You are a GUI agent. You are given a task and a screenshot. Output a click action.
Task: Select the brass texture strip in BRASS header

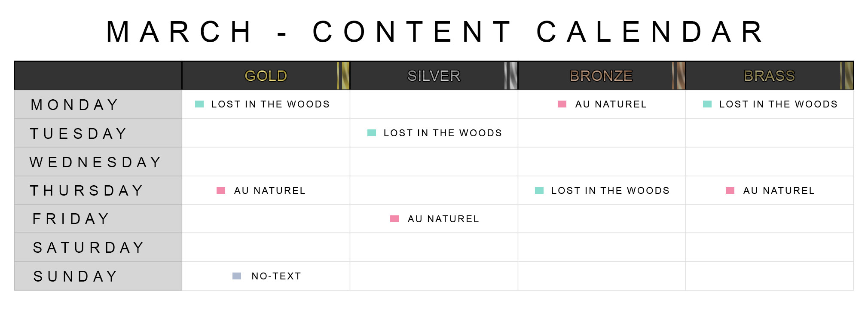(847, 76)
